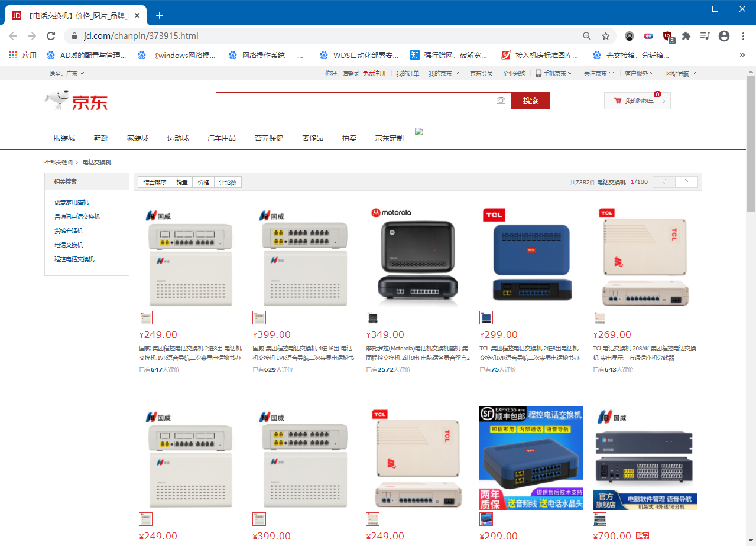Open the uBlock shield extension showing 3

pyautogui.click(x=668, y=37)
